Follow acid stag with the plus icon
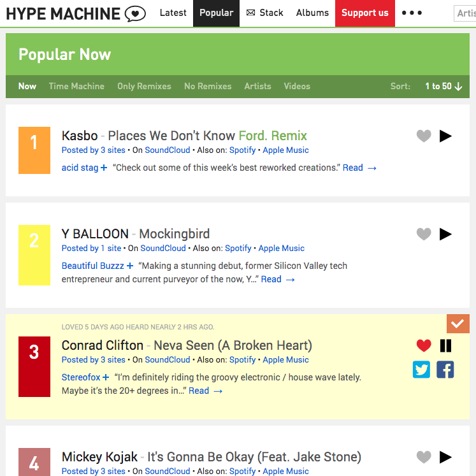This screenshot has width=476, height=476. point(104,168)
